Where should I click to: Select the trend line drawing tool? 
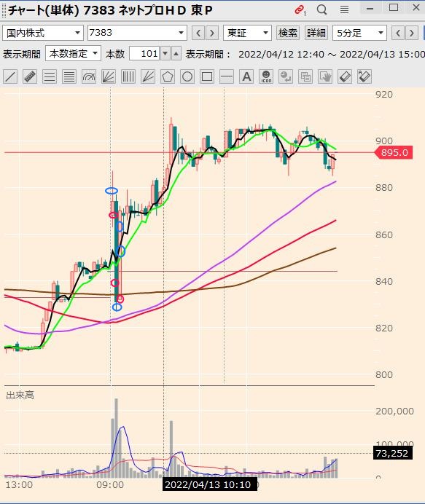pos(10,76)
